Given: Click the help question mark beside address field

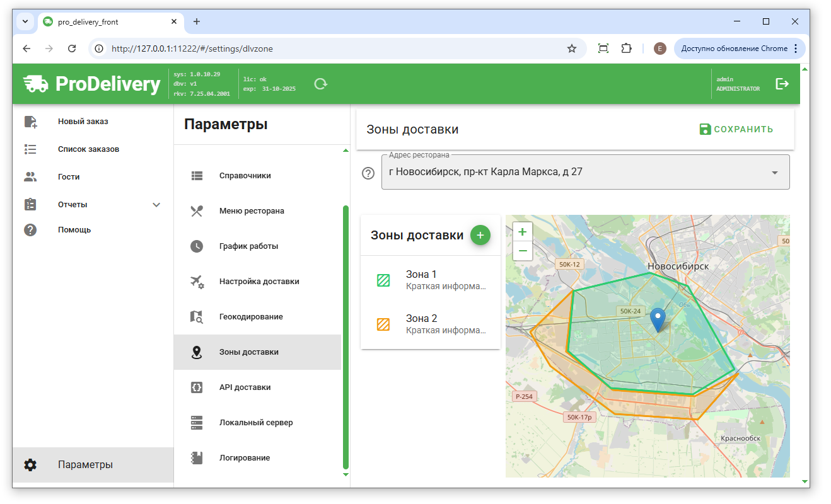Looking at the screenshot, I should [x=368, y=173].
